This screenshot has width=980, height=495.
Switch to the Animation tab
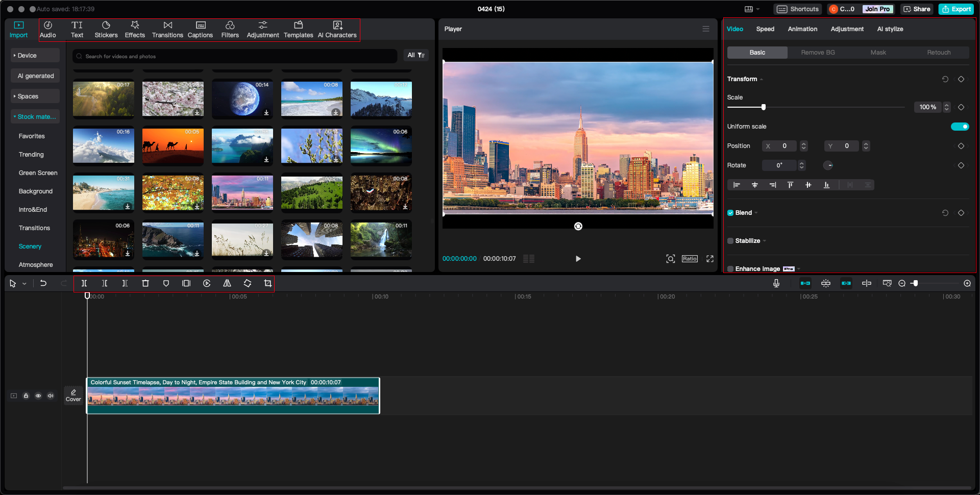point(802,29)
